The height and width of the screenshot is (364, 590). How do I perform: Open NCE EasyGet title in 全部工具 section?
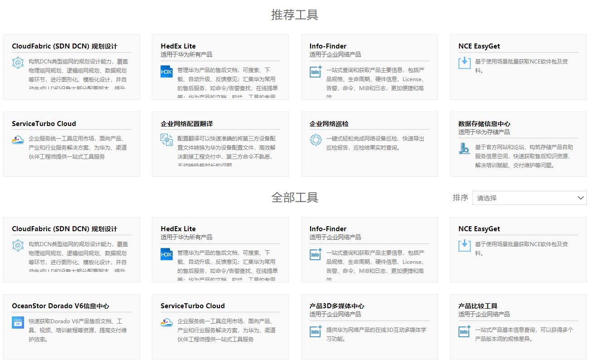[x=479, y=229]
